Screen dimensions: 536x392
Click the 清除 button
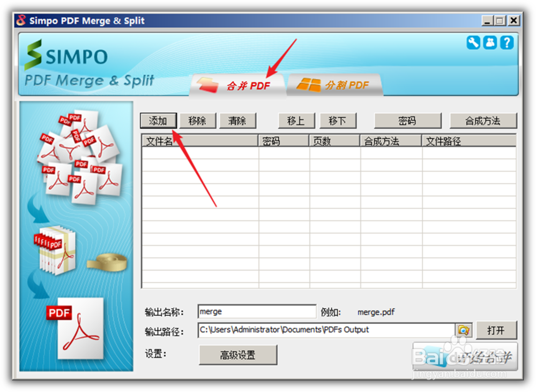point(237,121)
